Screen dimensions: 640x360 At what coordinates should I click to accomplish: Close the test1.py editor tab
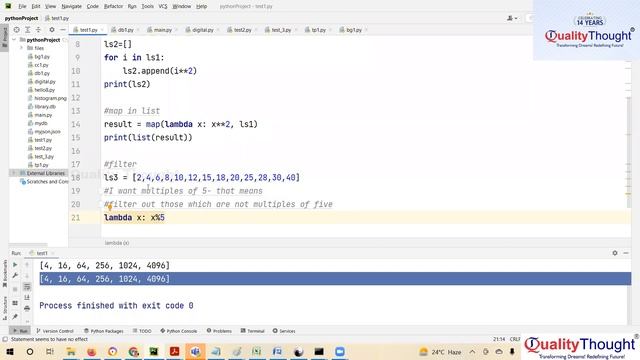click(102, 30)
